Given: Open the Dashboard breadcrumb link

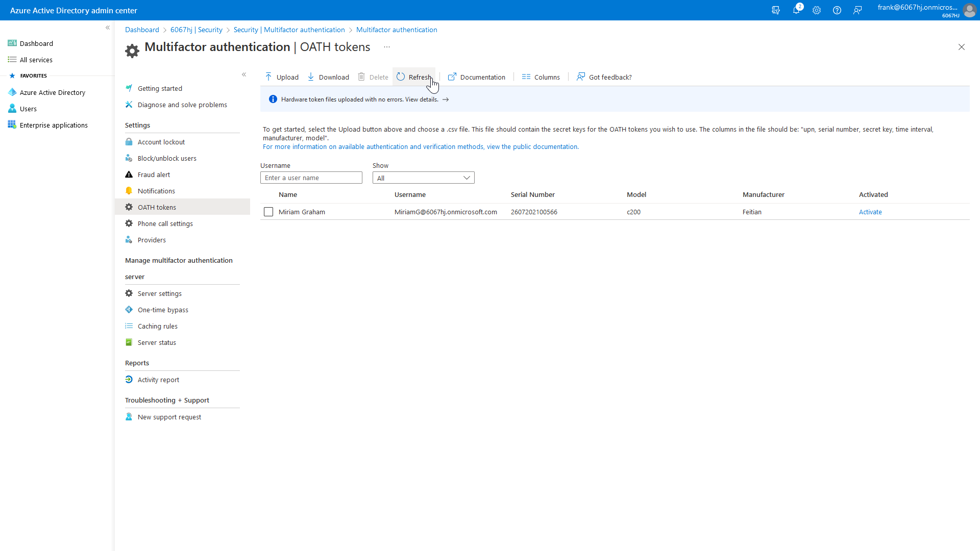Looking at the screenshot, I should (142, 30).
